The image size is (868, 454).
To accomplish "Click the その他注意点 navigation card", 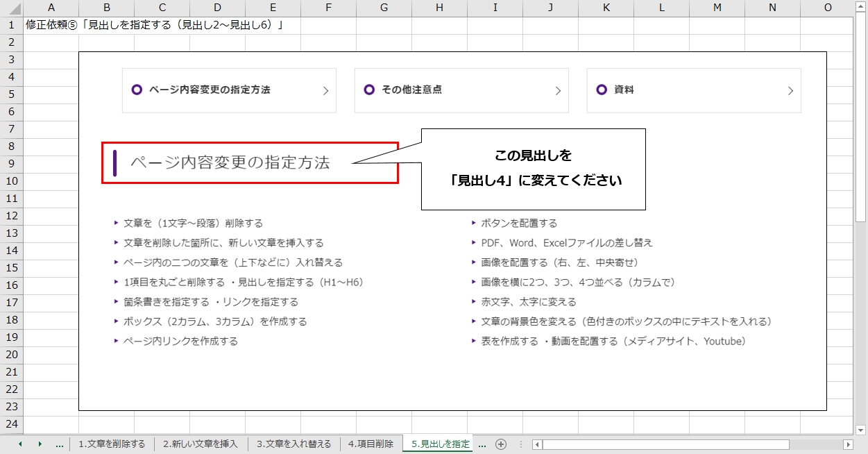I will pos(461,90).
